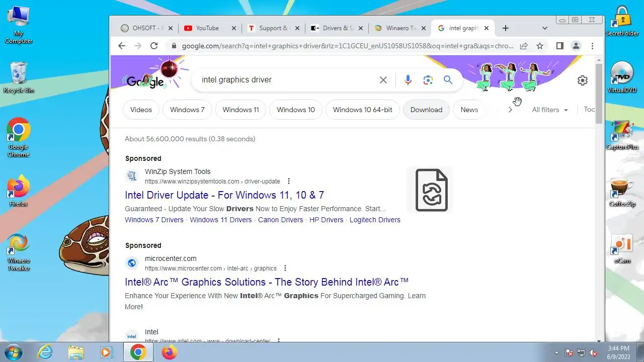
Task: Launch CapturePlus desktop shortcut
Action: pyautogui.click(x=622, y=134)
